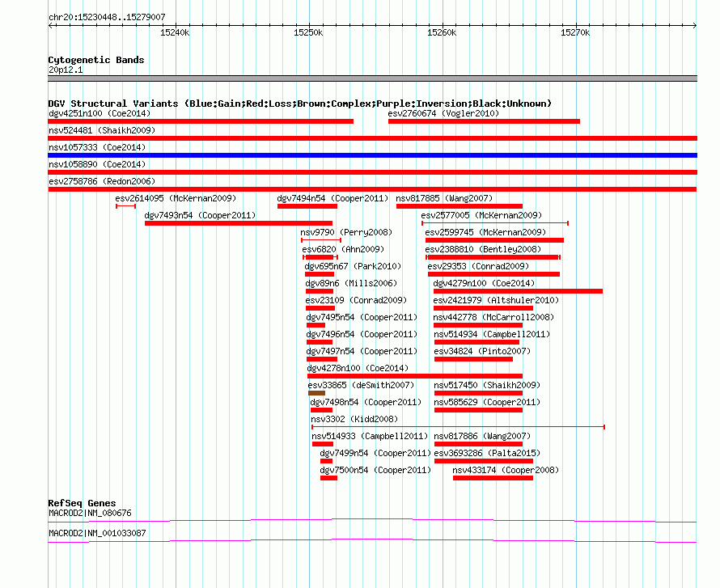Screen dimensions: 720x588
Task: Select the esv2760674 (Vogler2010) variant label
Action: 443,113
